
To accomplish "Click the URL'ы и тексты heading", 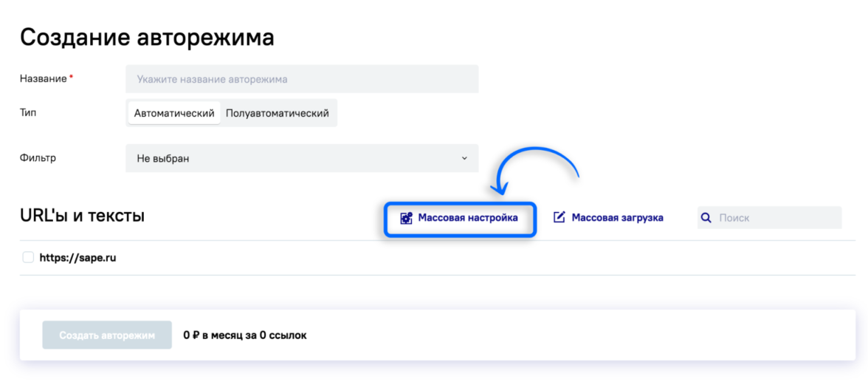I will pyautogui.click(x=82, y=216).
